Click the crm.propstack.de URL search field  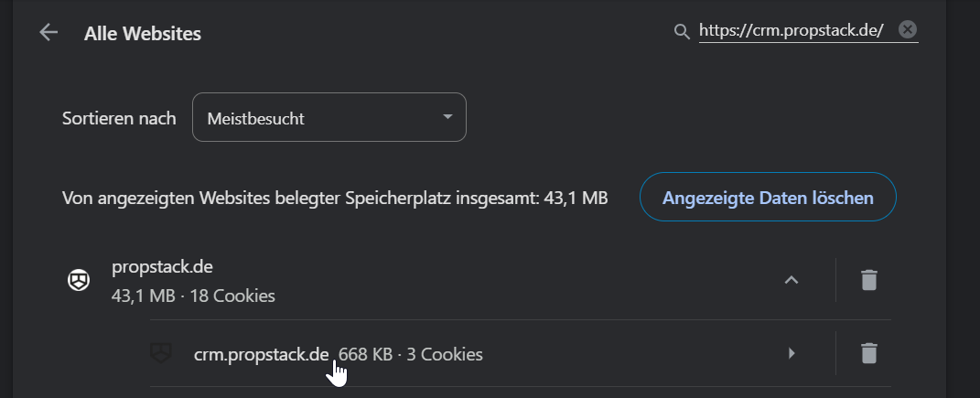tap(791, 31)
